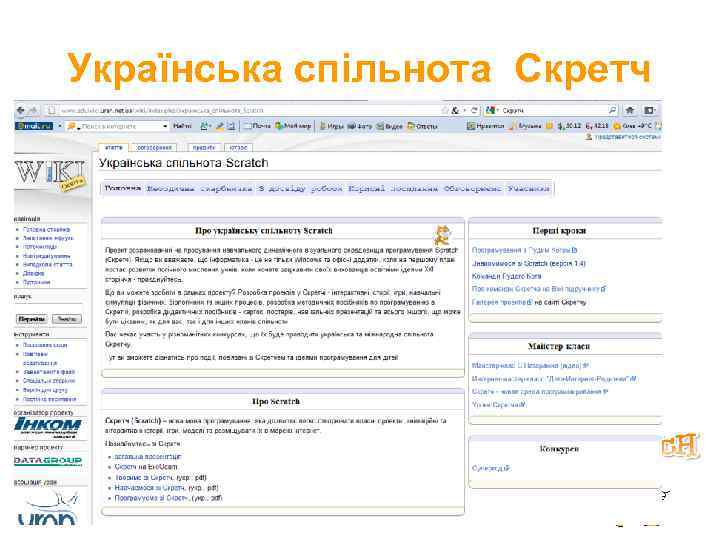Click the Wiki Скретч logo
Screen dimensions: 720x540
click(51, 175)
